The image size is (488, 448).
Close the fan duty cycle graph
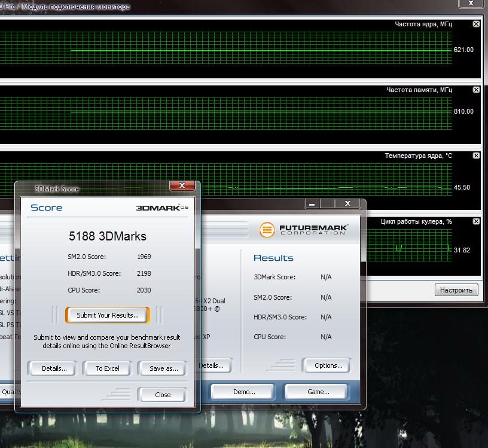click(x=476, y=221)
